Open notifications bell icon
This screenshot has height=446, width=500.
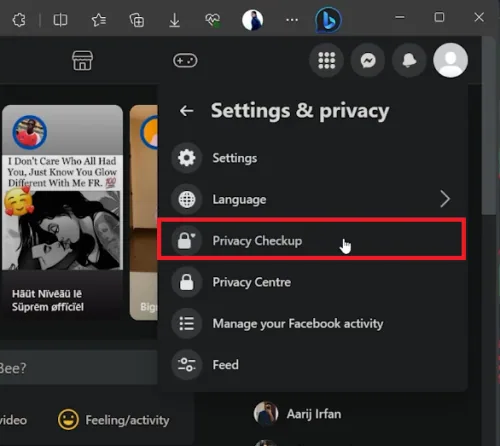(409, 60)
